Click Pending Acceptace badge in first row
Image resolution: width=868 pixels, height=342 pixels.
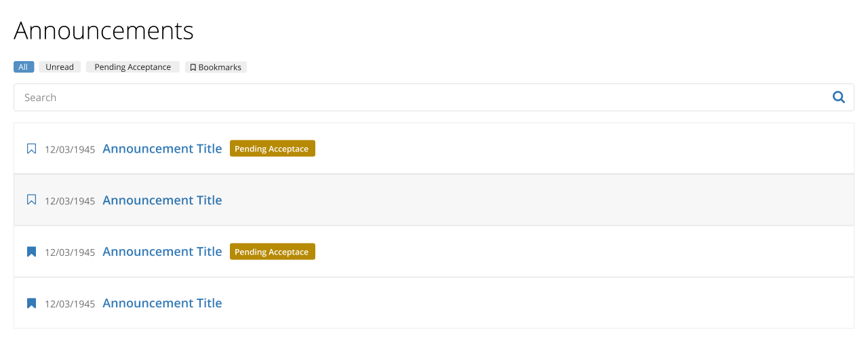(273, 149)
